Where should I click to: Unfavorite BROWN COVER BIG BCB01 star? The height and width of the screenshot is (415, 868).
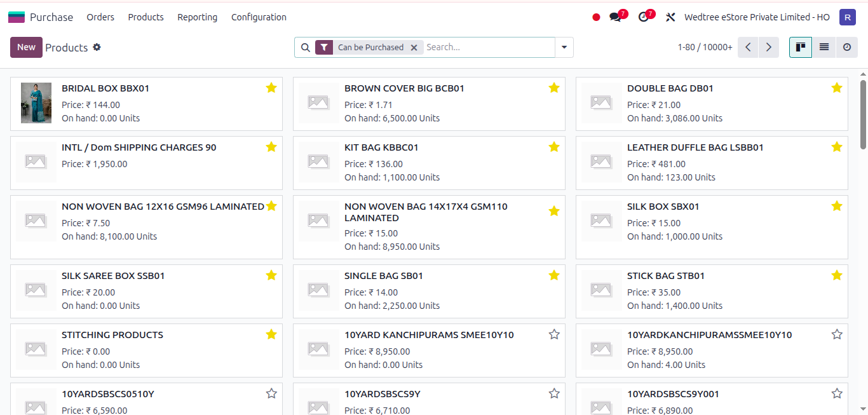coord(554,88)
